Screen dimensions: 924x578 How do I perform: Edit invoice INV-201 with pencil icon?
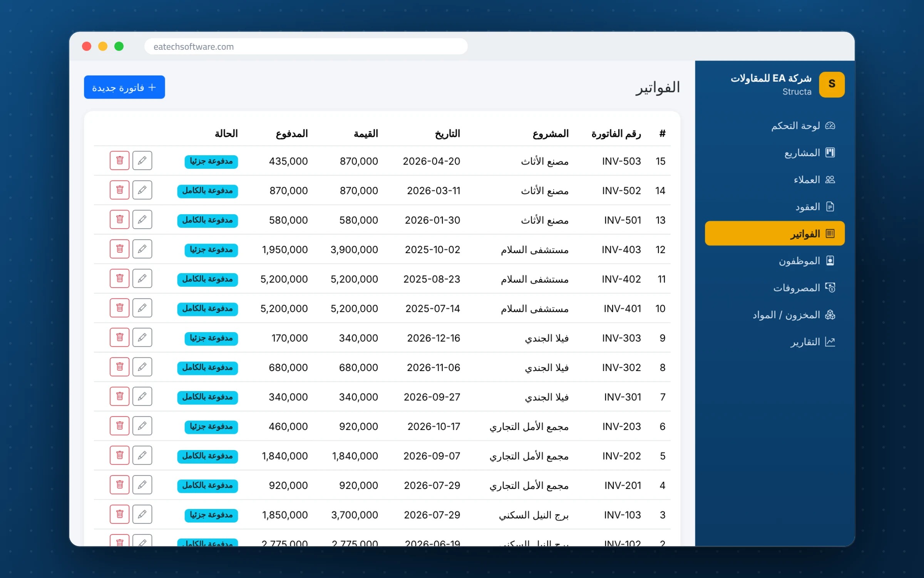click(142, 485)
